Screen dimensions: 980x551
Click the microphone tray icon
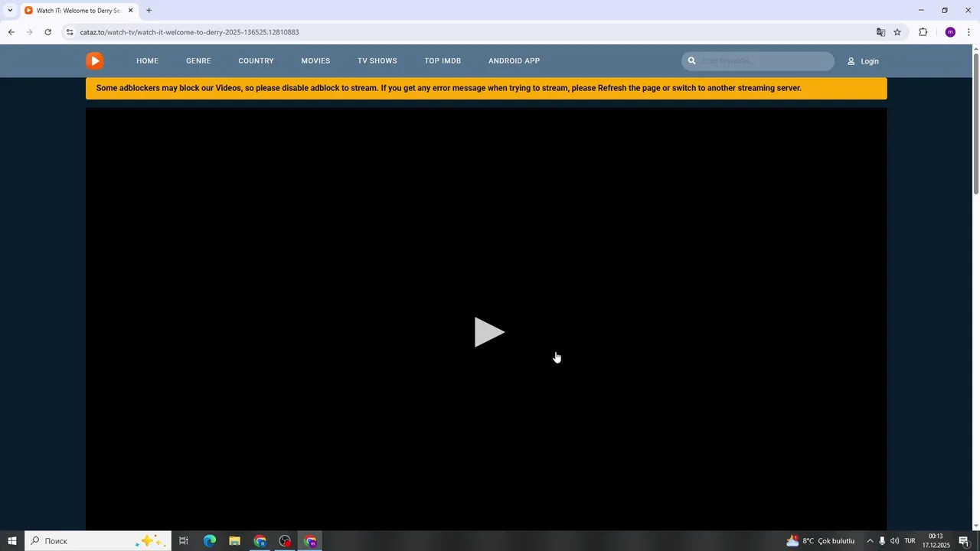[x=882, y=541]
